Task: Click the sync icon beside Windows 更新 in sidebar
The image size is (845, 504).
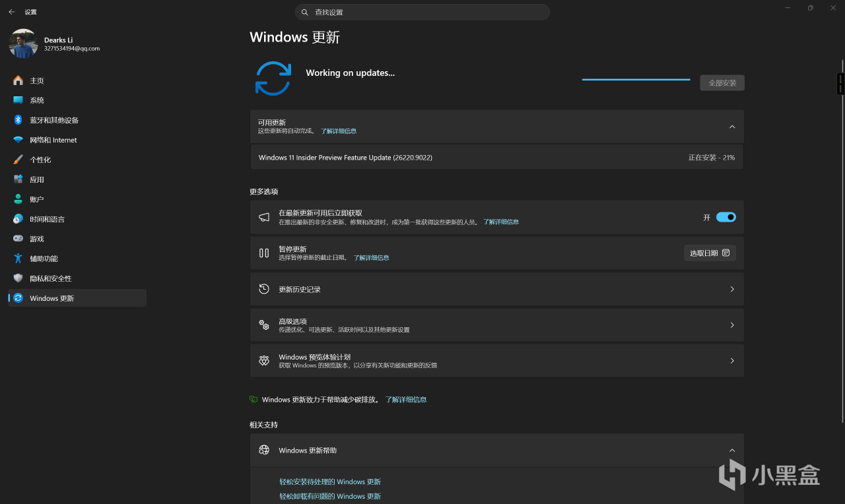Action: coord(18,298)
